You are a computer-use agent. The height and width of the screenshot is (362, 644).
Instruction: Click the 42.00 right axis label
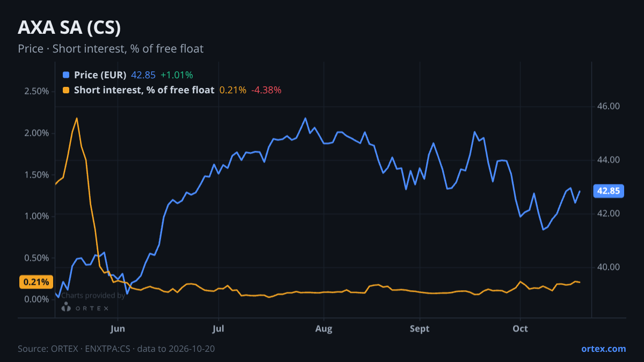tap(609, 213)
